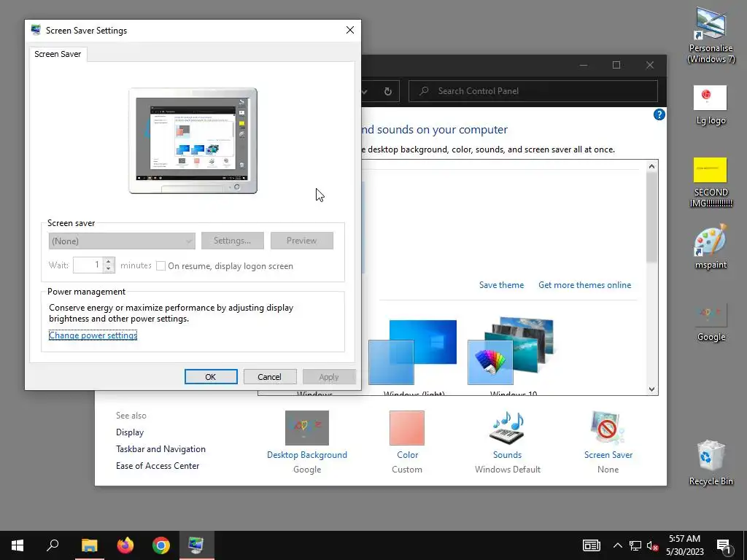Open mspaint desktop shortcut
The image size is (747, 560).
(x=711, y=246)
